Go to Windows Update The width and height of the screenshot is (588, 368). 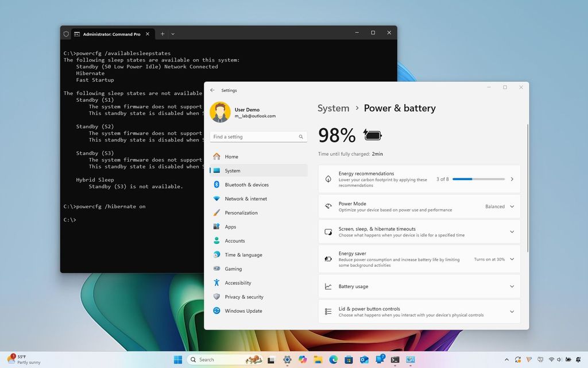[243, 310]
